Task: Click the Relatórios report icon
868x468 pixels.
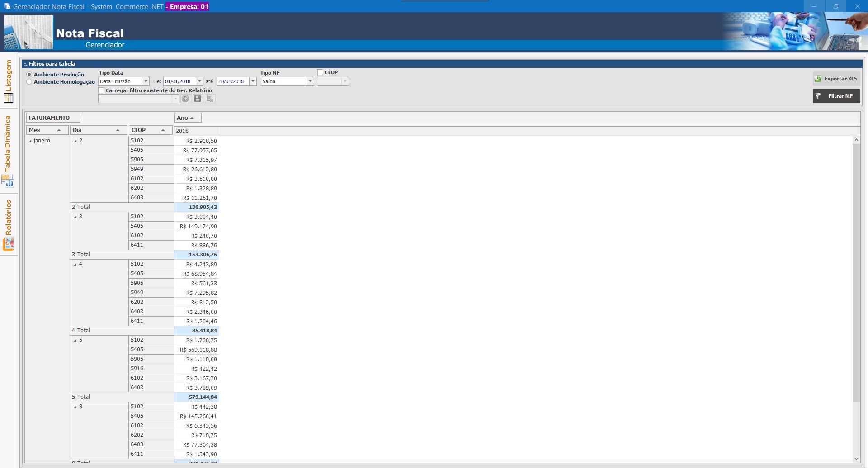Action: pos(8,244)
